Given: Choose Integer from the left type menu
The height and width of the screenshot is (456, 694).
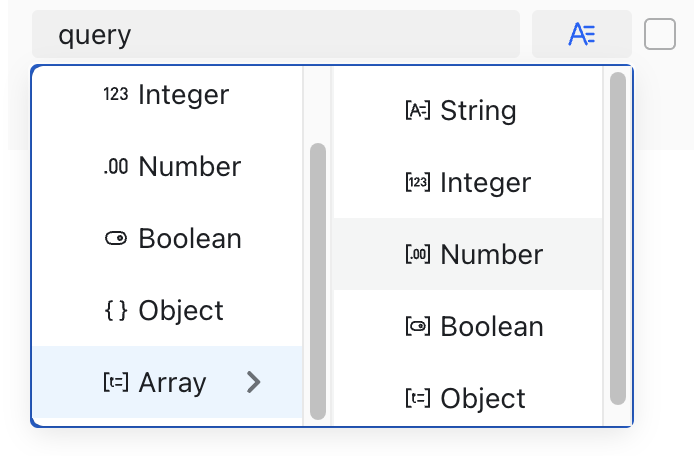Looking at the screenshot, I should pos(167,94).
